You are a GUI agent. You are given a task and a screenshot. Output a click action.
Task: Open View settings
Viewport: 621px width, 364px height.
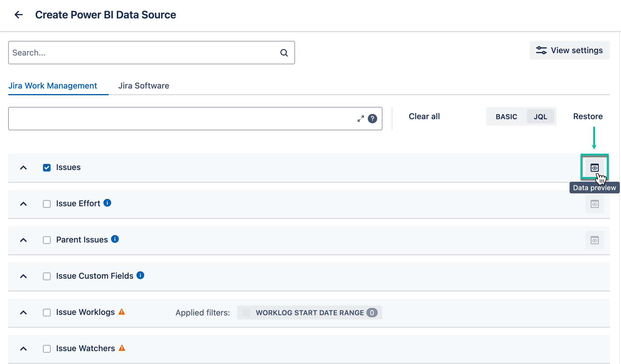570,50
